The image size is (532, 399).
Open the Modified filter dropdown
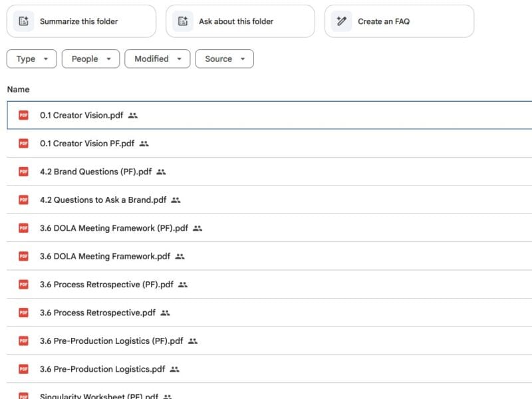158,59
